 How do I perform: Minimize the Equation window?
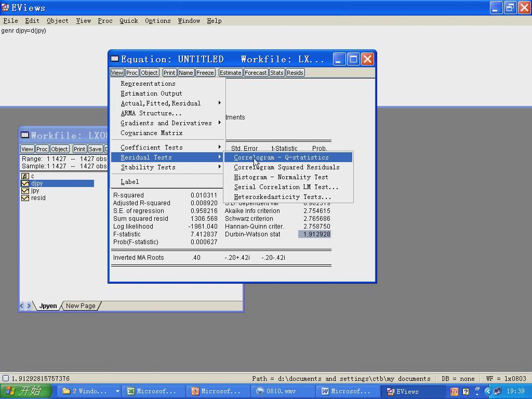point(339,59)
